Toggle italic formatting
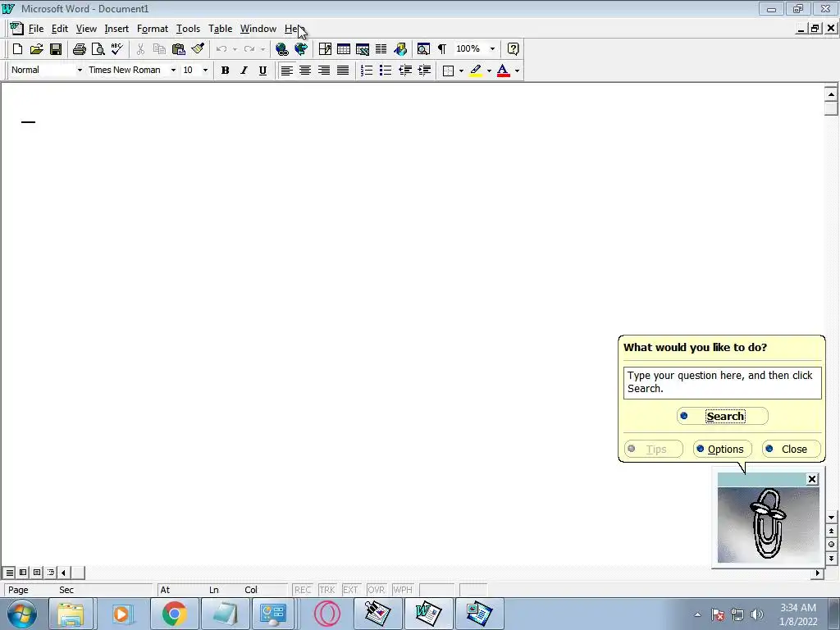 (244, 71)
